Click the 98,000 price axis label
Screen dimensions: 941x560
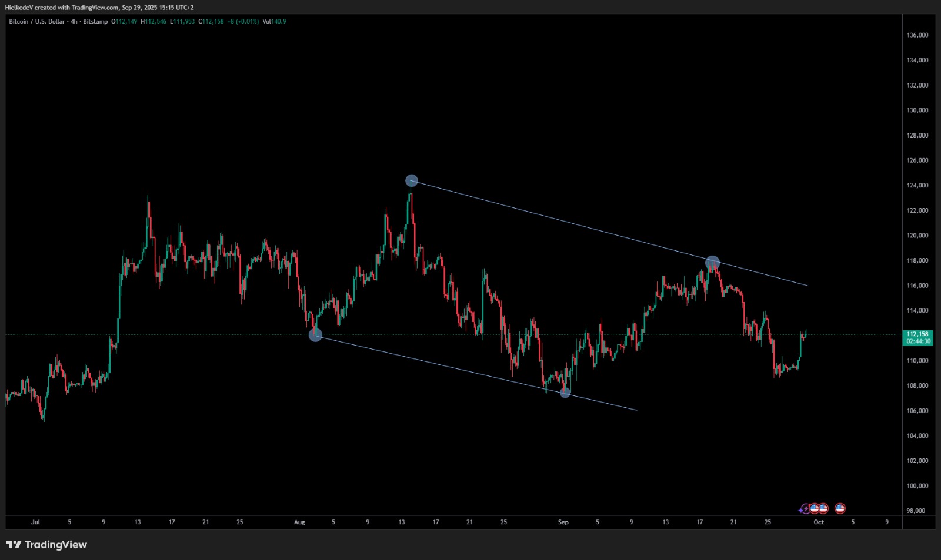(916, 511)
